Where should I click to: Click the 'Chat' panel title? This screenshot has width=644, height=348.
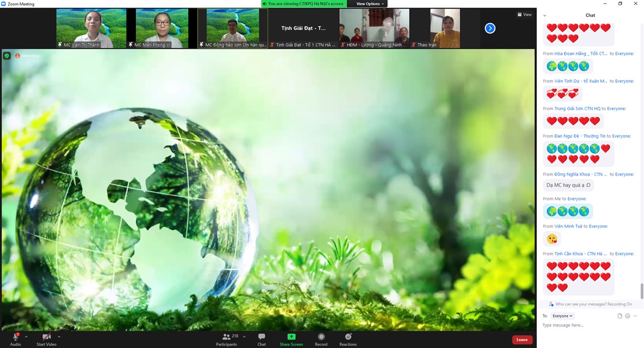click(x=590, y=16)
